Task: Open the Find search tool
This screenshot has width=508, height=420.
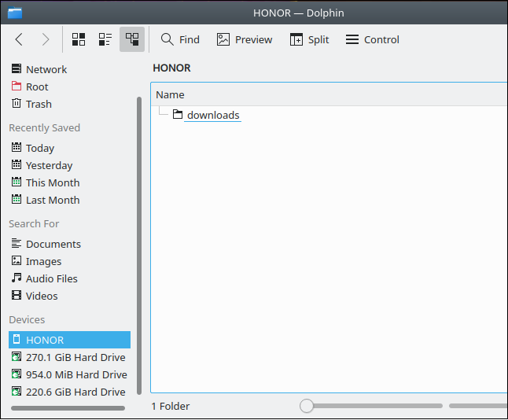Action: 180,39
